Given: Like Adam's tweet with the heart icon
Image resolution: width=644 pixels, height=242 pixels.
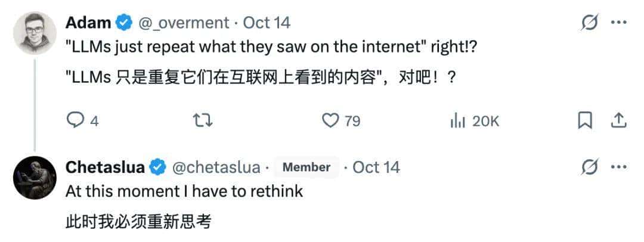Looking at the screenshot, I should [330, 121].
